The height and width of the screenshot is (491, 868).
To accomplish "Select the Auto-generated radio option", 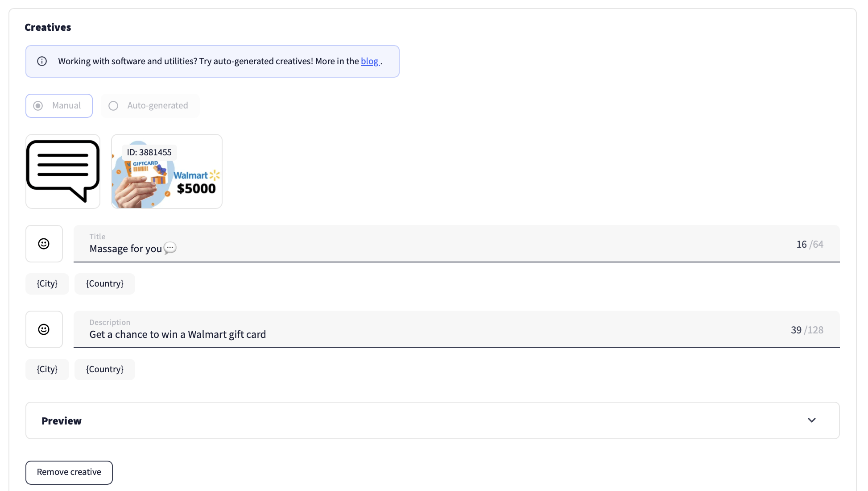I will (150, 106).
